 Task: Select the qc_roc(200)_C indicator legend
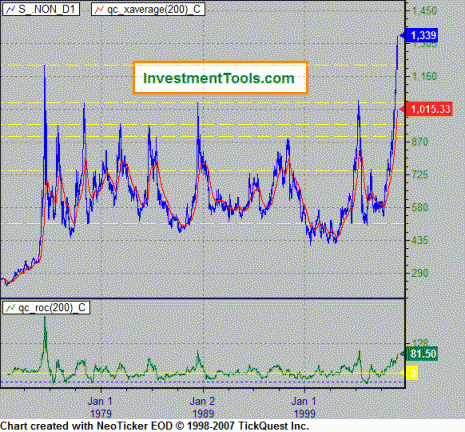46,307
